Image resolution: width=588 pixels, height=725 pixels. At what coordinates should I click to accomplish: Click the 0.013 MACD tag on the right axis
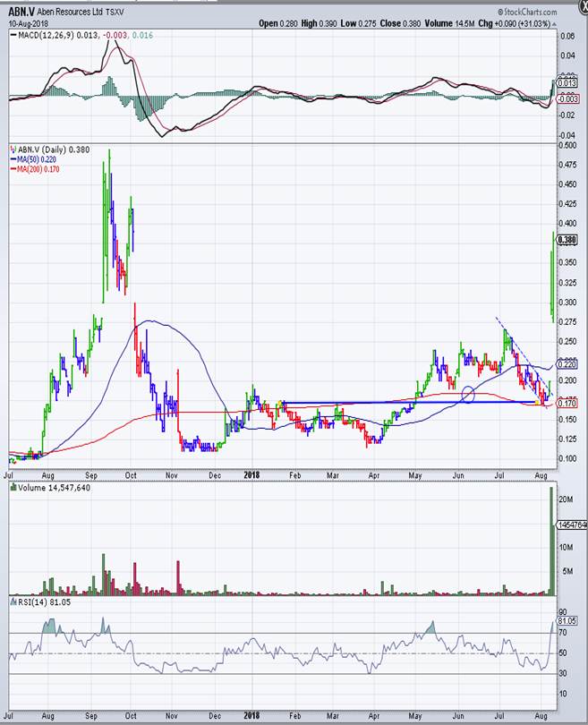click(x=567, y=82)
